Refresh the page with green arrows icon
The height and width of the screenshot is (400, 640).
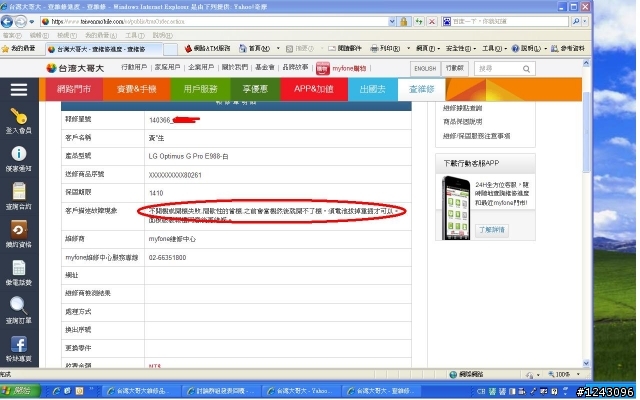pyautogui.click(x=419, y=21)
